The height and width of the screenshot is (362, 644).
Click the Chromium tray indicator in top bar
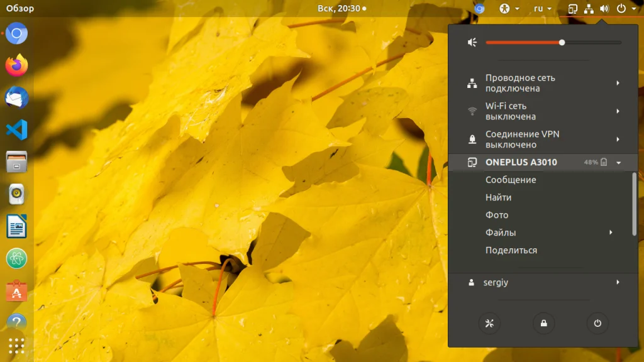tap(479, 8)
